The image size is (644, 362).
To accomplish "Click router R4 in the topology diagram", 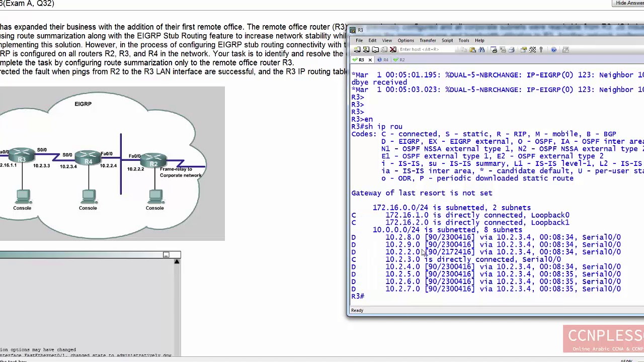I will point(88,158).
